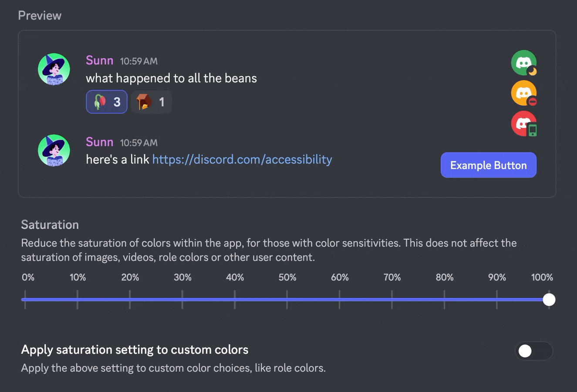Click the mobile phone badge on the red avatar

[533, 131]
